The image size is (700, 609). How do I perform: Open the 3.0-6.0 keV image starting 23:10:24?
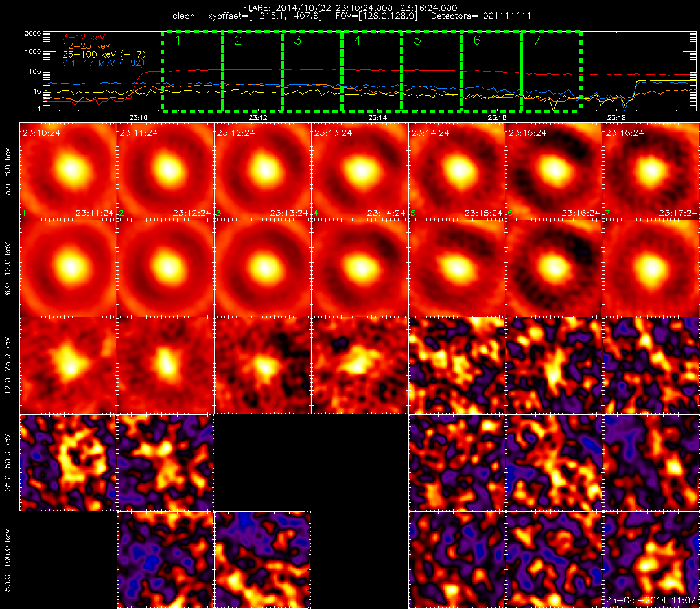coord(68,171)
